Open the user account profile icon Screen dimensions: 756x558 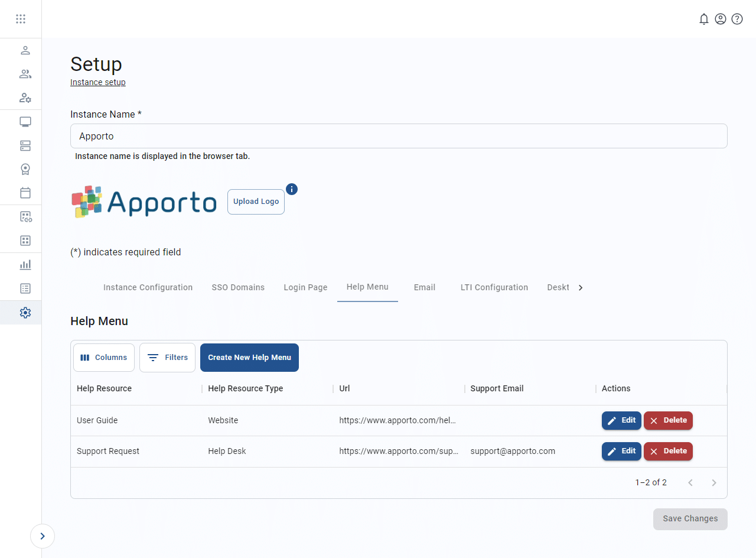coord(720,19)
